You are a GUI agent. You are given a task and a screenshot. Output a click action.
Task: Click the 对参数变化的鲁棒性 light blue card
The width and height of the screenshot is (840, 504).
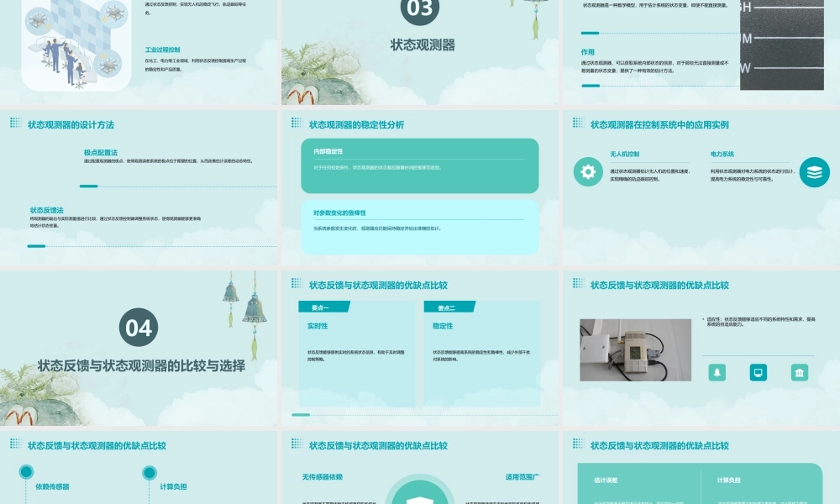[x=419, y=227]
